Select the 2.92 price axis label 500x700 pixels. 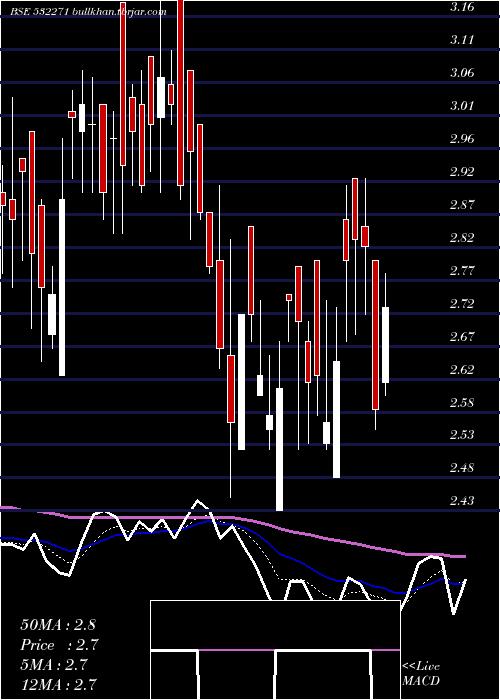(x=463, y=172)
